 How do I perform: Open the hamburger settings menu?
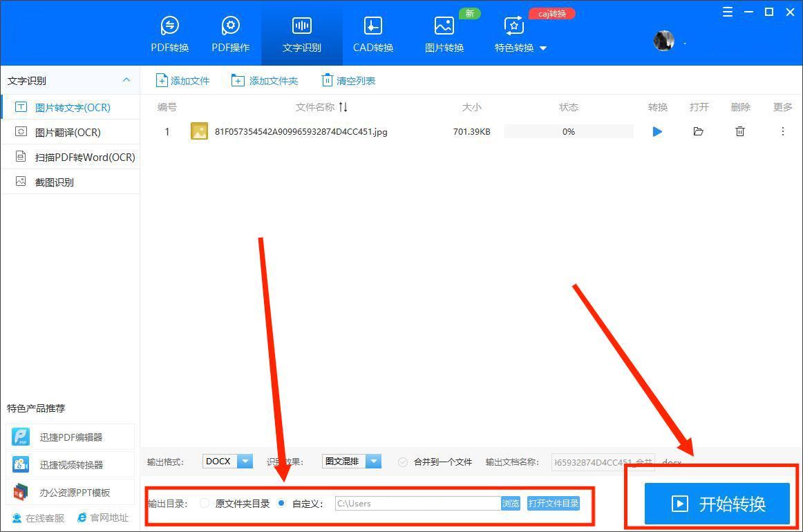pos(727,12)
